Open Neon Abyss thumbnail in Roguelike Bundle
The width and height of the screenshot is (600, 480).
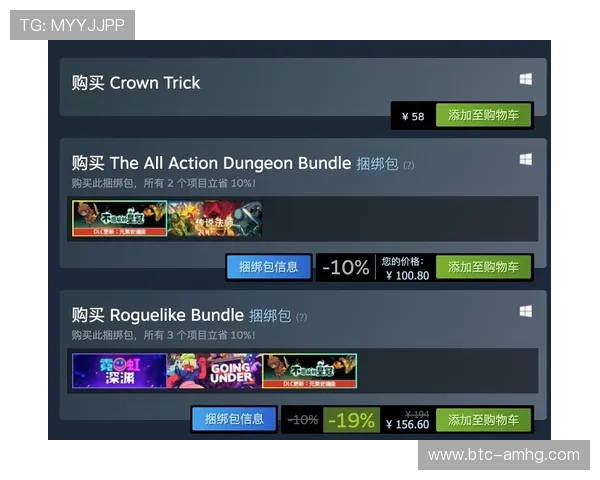pos(119,371)
